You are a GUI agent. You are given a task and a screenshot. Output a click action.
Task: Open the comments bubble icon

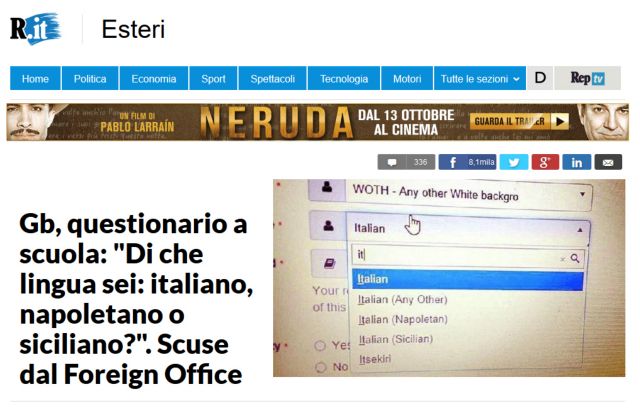pyautogui.click(x=392, y=162)
